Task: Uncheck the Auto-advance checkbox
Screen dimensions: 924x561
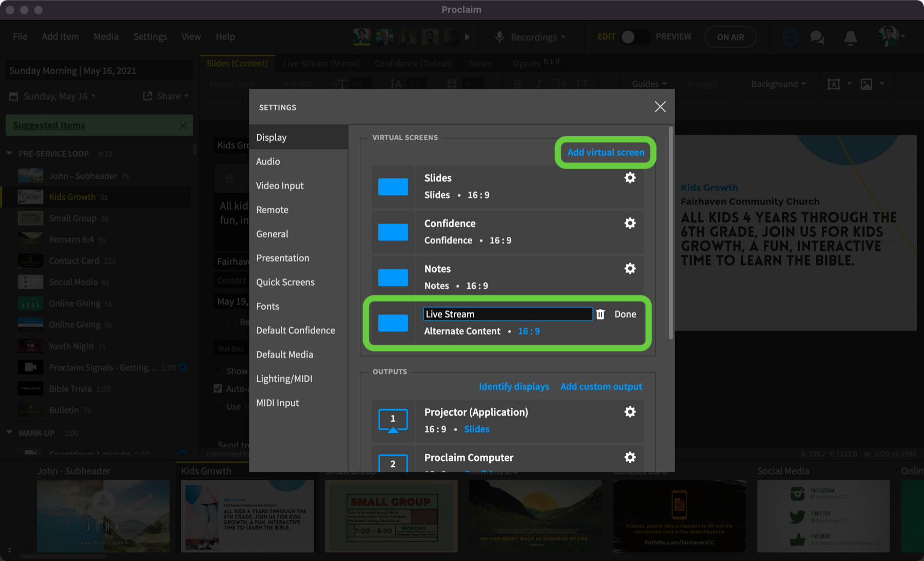Action: click(x=218, y=388)
